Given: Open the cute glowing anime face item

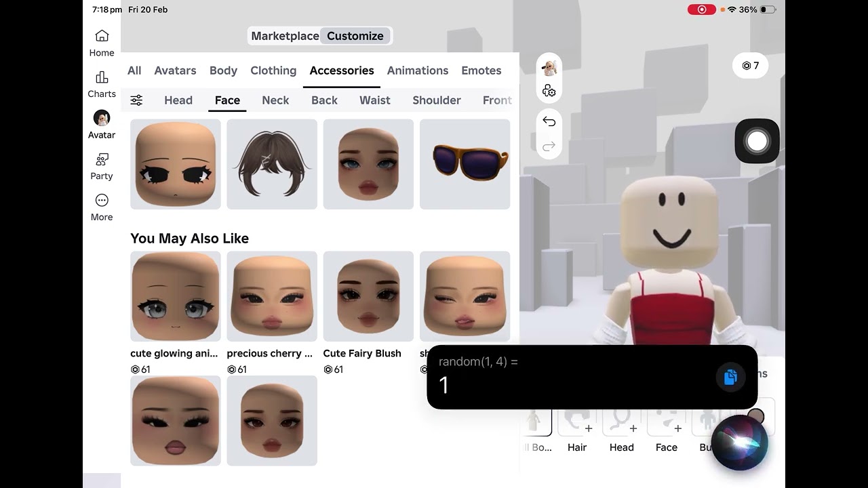Looking at the screenshot, I should (176, 296).
